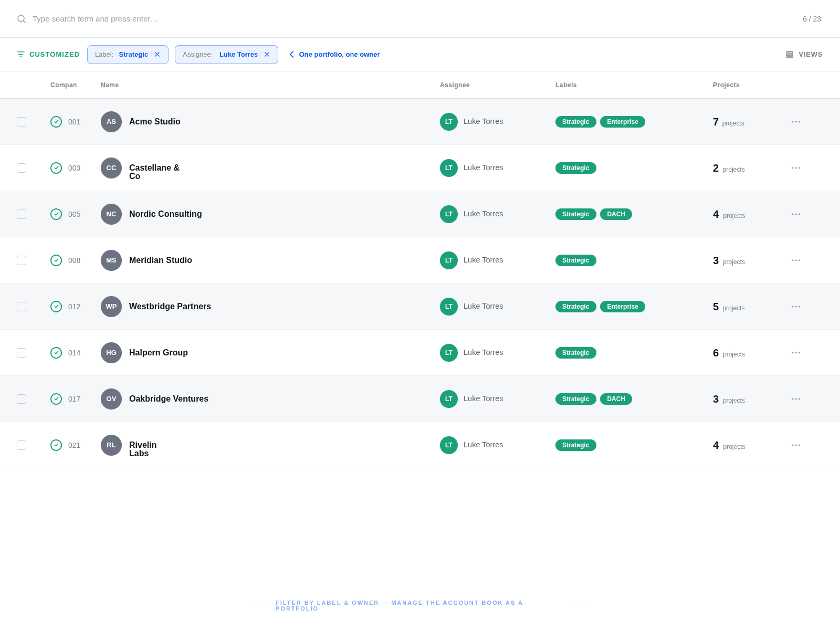Select the Acme Studio row checkbox
This screenshot has width=840, height=630.
click(22, 122)
